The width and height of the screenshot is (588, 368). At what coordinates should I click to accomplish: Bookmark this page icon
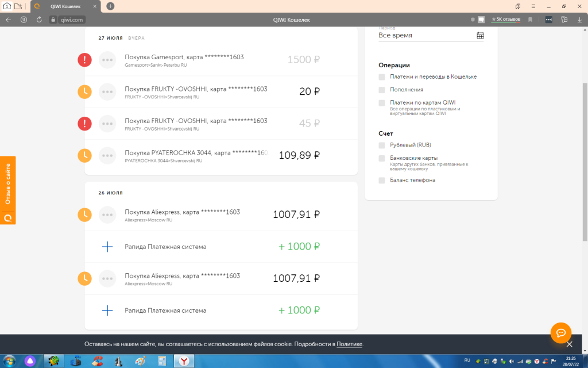(530, 20)
